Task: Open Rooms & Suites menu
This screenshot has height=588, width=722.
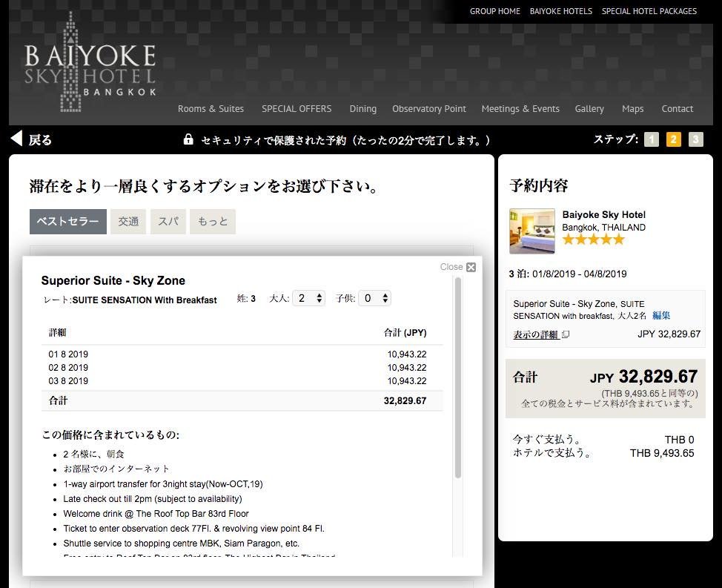Action: pyautogui.click(x=211, y=109)
